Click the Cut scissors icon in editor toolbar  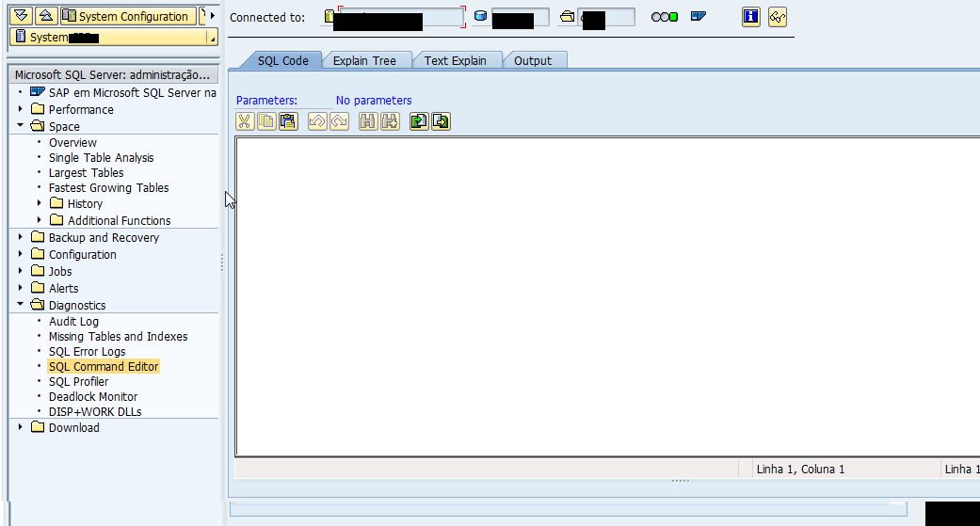click(x=245, y=121)
